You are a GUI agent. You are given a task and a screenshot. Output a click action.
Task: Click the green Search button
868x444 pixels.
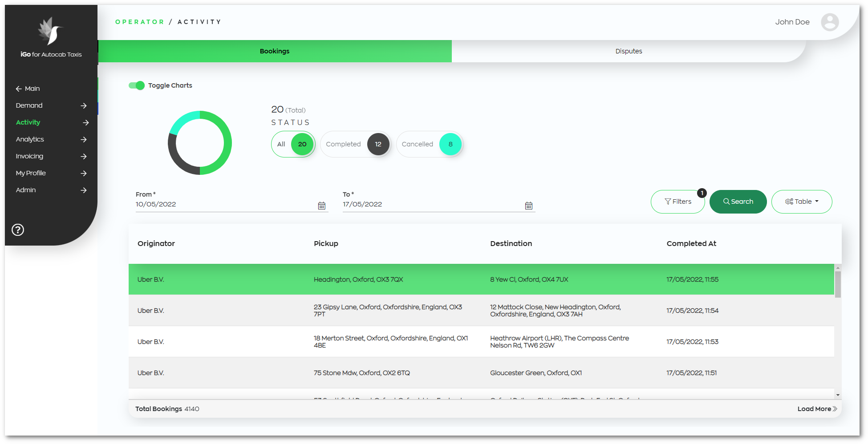(x=738, y=202)
